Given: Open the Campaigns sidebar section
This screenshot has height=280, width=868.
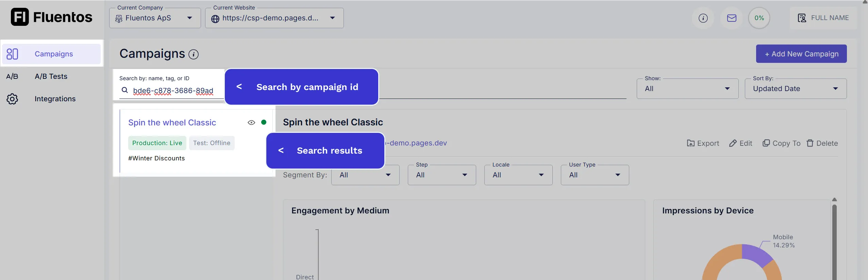Looking at the screenshot, I should click(x=51, y=54).
